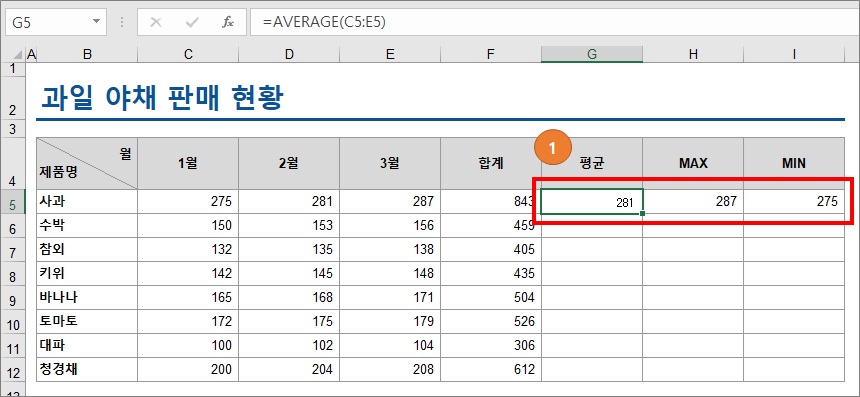This screenshot has width=860, height=397.
Task: Click the MAX header cell
Action: tap(693, 163)
